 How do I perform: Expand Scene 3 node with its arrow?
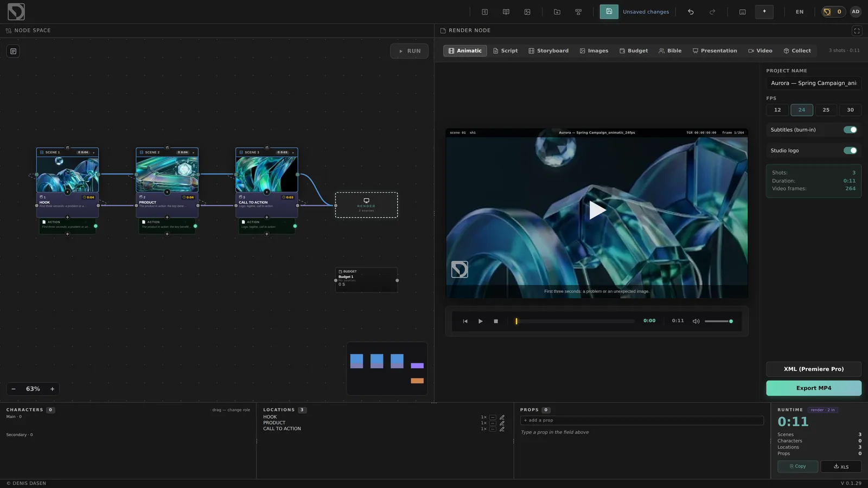293,152
